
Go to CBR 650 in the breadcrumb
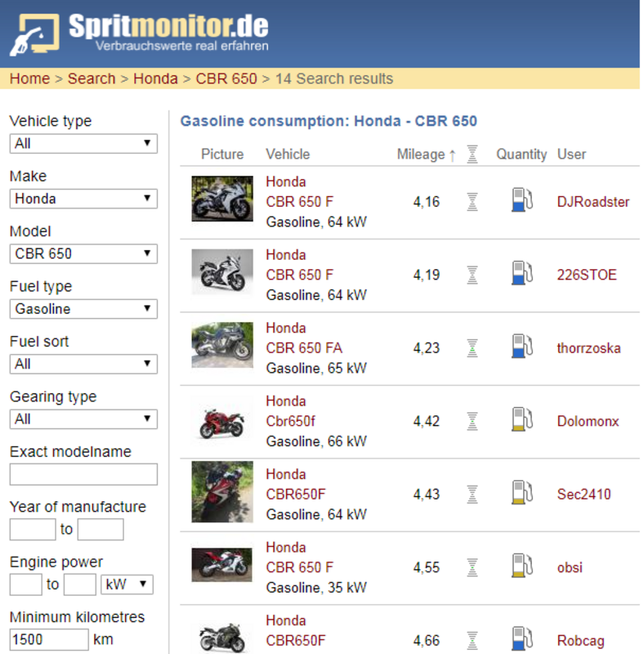coord(226,78)
